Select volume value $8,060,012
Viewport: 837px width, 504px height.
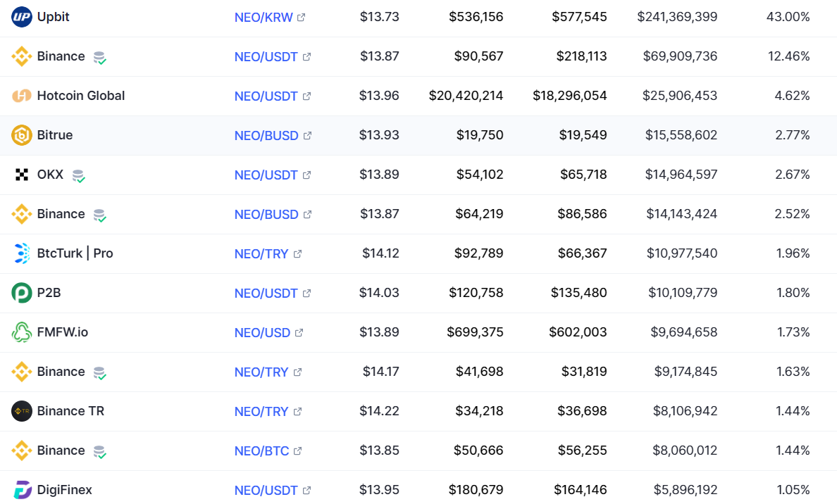685,451
